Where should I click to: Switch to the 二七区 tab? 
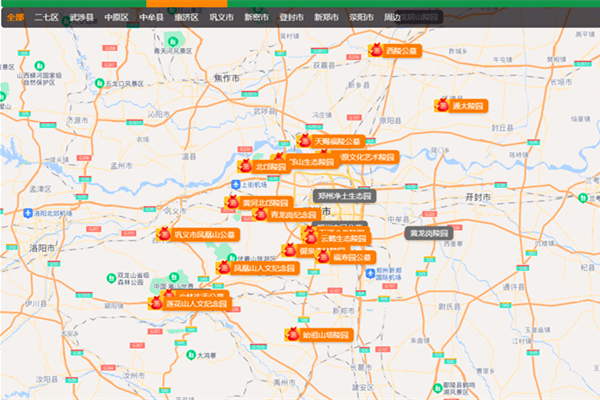46,17
